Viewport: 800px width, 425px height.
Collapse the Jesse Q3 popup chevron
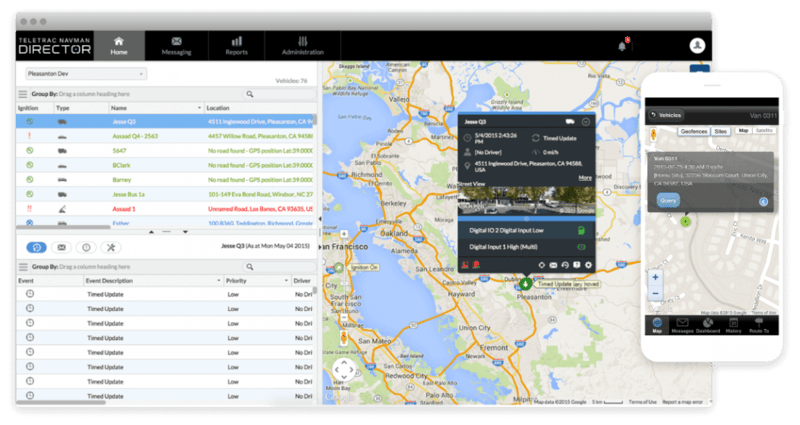coord(586,122)
